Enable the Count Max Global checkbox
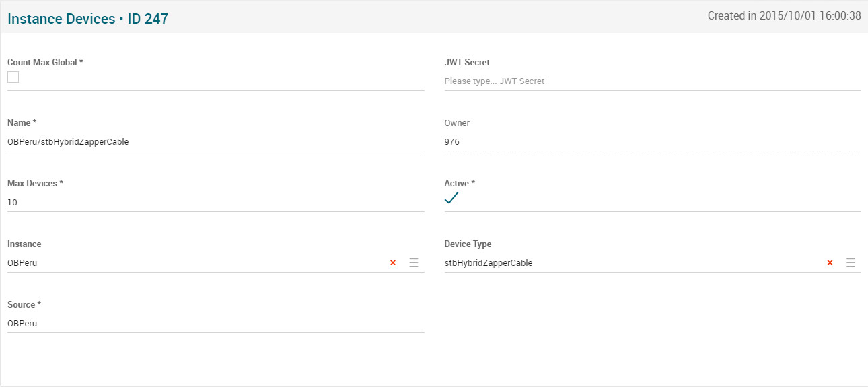The height and width of the screenshot is (387, 868). (x=13, y=77)
